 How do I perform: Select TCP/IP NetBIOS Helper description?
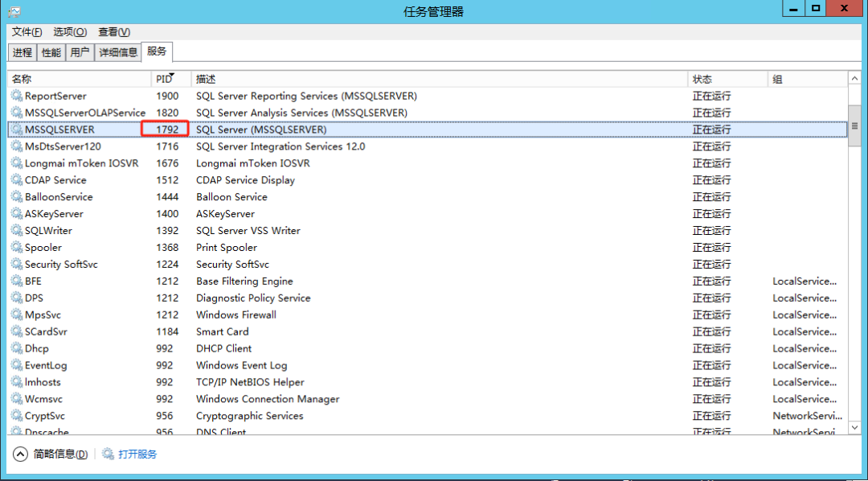click(x=250, y=382)
